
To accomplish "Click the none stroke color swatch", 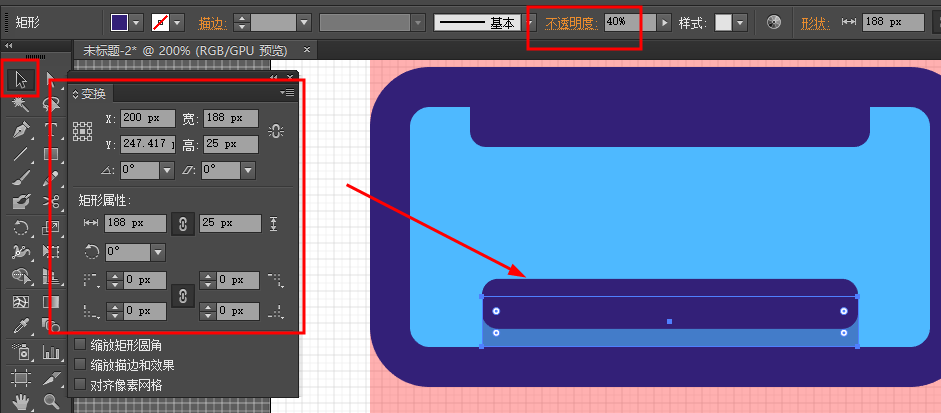I will pyautogui.click(x=160, y=23).
